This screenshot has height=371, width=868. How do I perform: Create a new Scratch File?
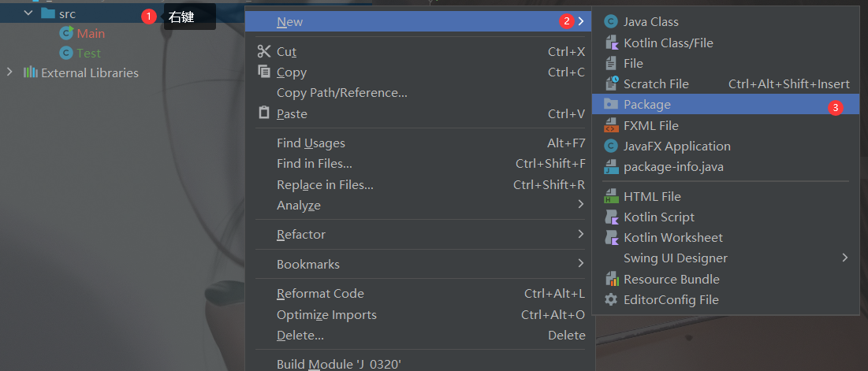726,83
